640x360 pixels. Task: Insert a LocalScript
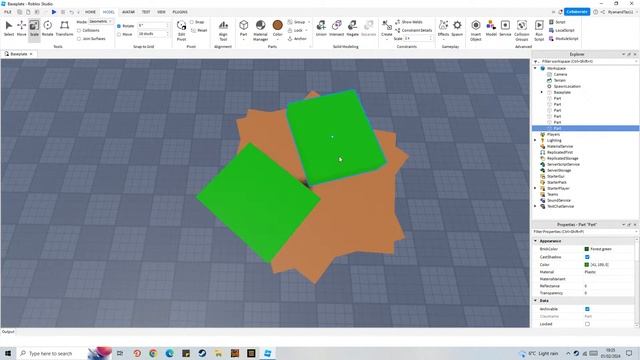pyautogui.click(x=562, y=30)
